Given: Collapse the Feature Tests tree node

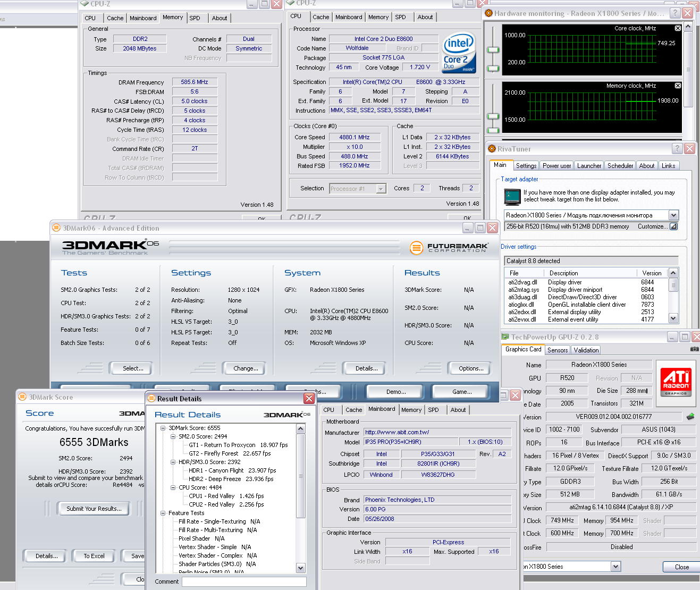Looking at the screenshot, I should 163,513.
